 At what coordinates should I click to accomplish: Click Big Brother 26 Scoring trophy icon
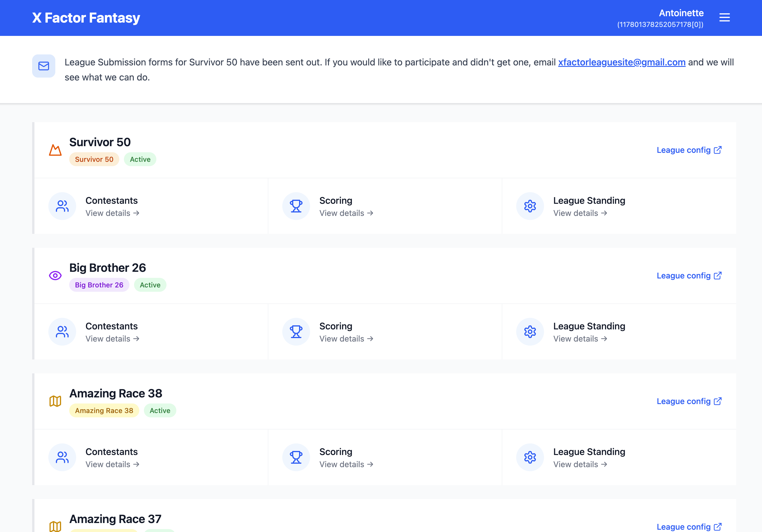point(296,331)
